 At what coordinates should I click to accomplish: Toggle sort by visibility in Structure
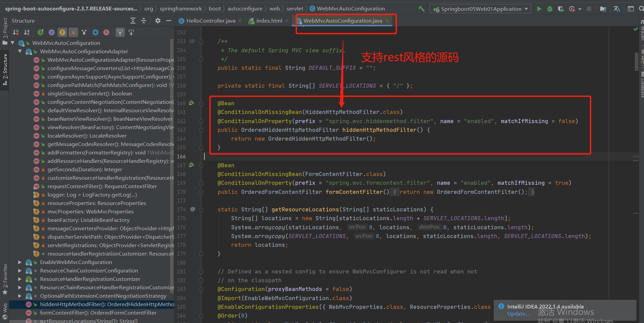pos(16,32)
